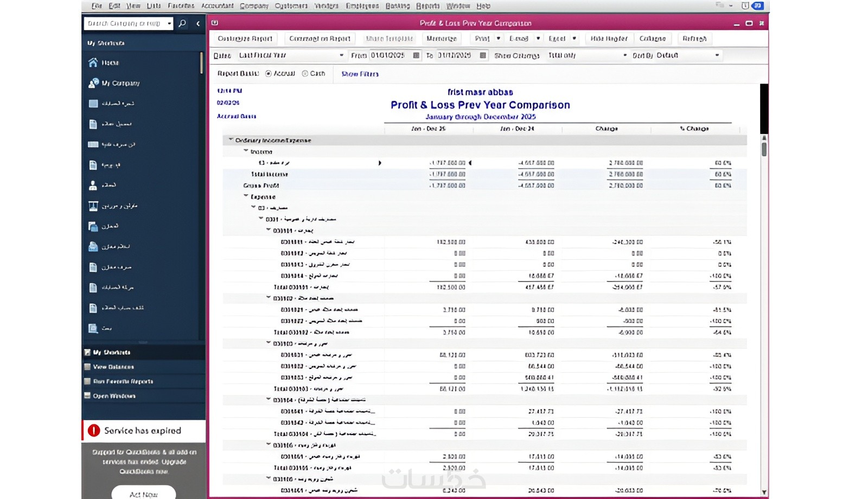Click the Jan - Dec 24 column header
The width and height of the screenshot is (868, 499).
coord(516,129)
